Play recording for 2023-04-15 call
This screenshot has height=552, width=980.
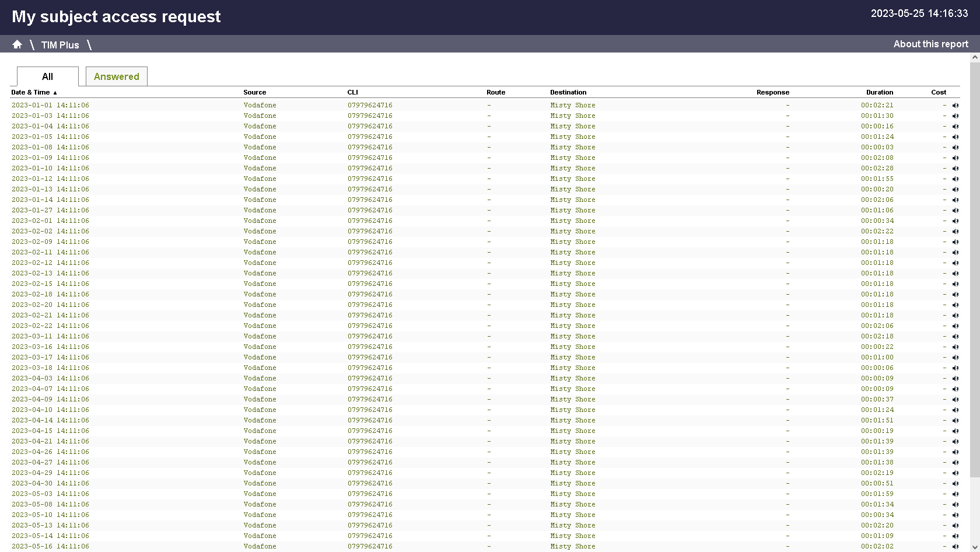point(956,431)
